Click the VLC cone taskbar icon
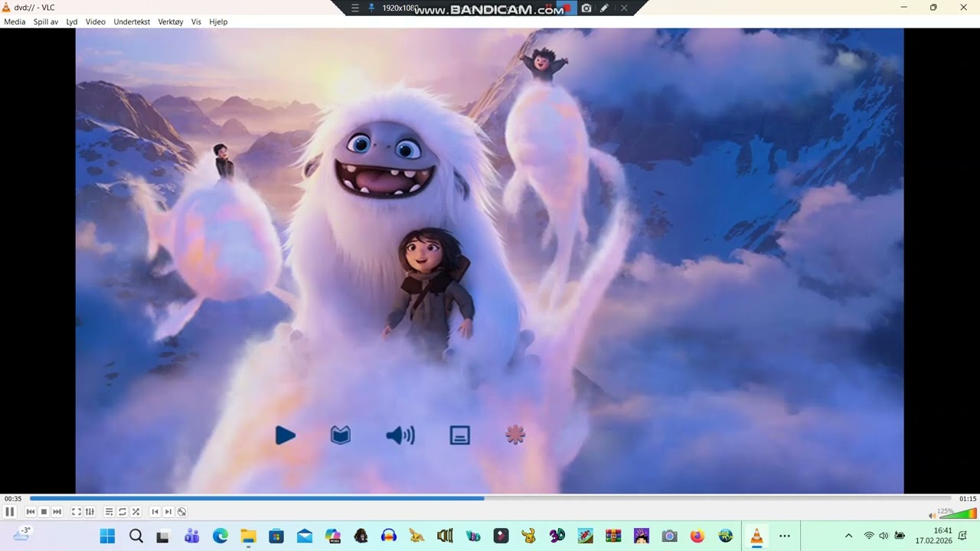The image size is (980, 551). click(x=756, y=536)
